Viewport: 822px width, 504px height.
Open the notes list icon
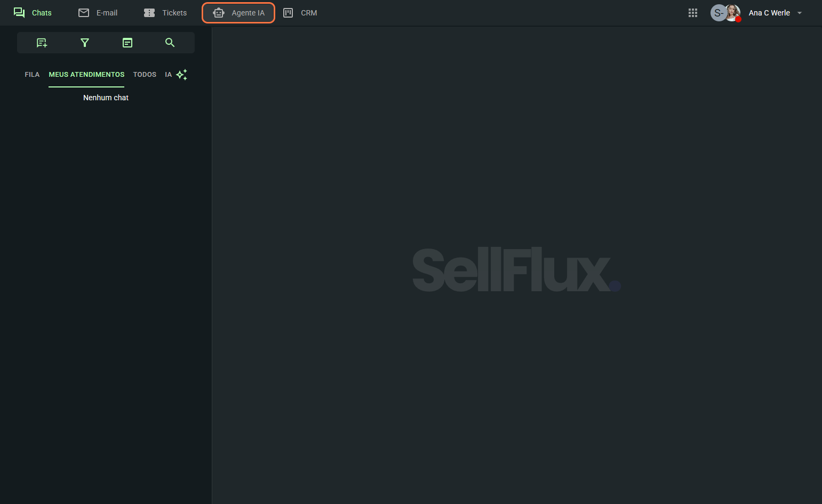(127, 43)
